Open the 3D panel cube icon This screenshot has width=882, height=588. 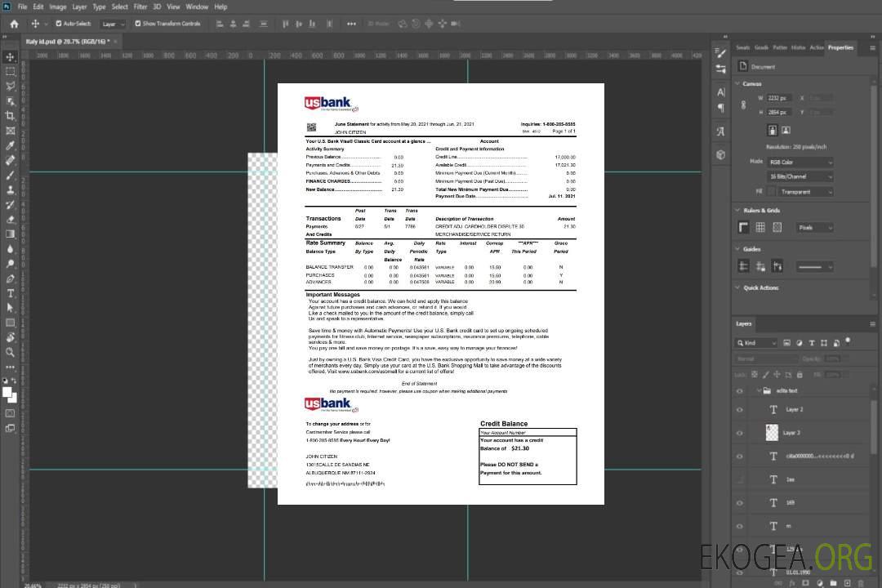pos(720,154)
